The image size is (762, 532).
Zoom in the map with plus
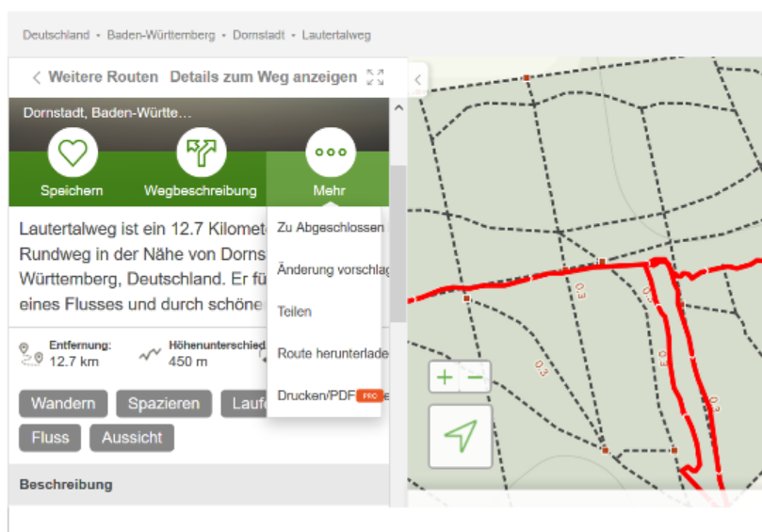click(x=445, y=378)
